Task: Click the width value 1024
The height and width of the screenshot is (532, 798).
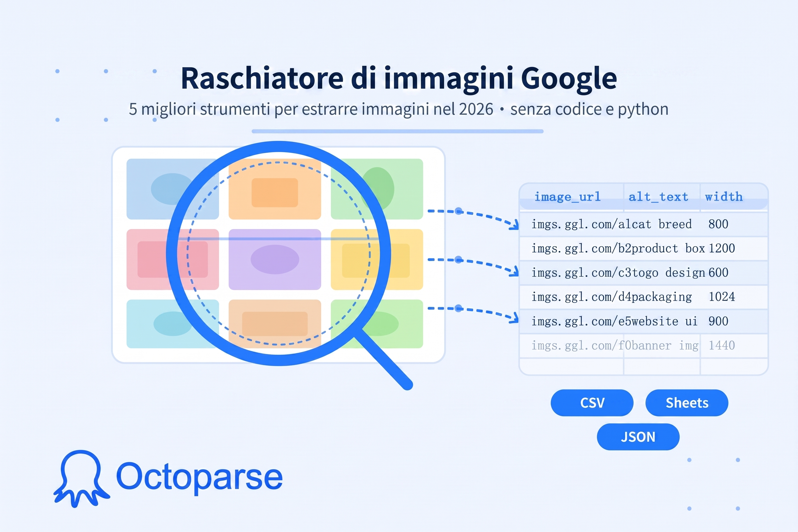Action: 722,297
